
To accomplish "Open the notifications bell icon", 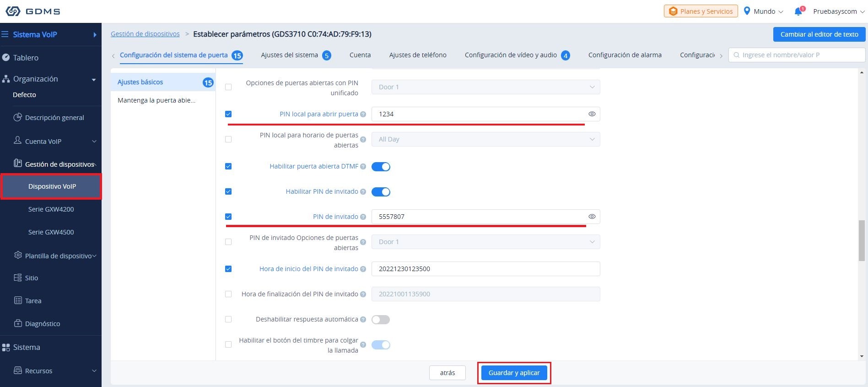I will [798, 11].
